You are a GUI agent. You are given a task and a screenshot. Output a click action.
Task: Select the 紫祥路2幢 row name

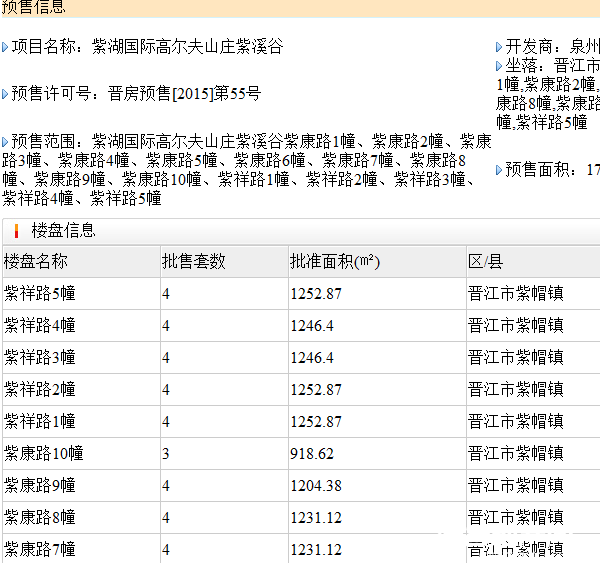(39, 390)
